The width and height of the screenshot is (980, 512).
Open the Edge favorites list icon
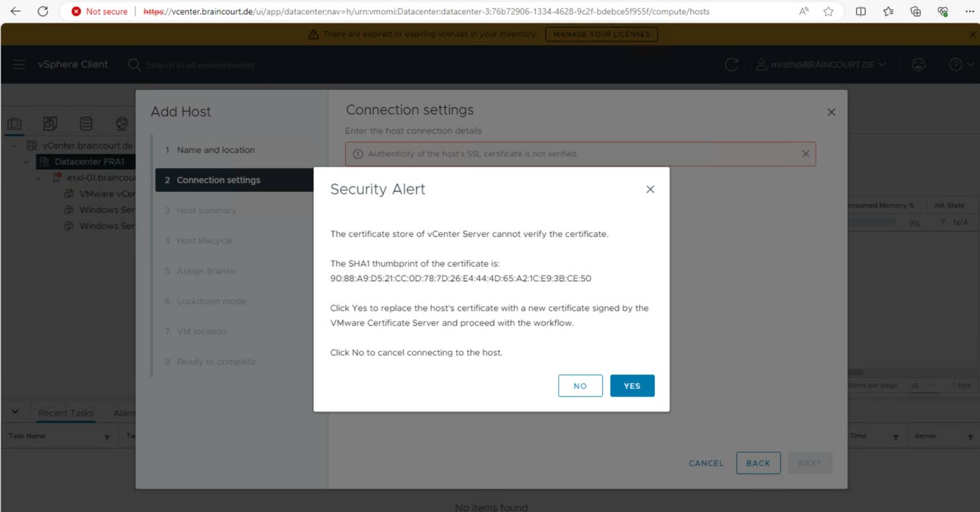point(888,11)
